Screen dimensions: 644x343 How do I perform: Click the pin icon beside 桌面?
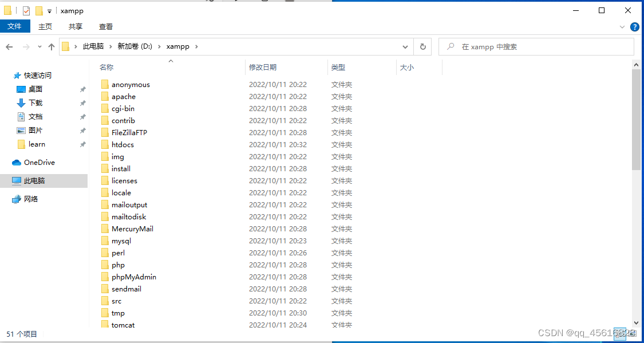coord(82,89)
